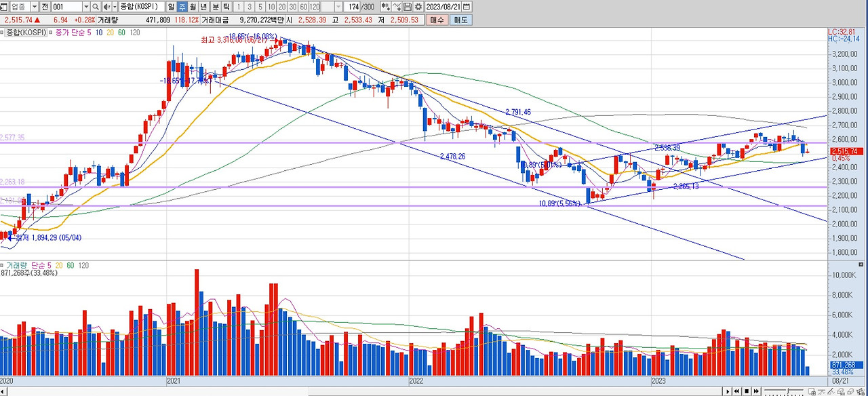868x396 pixels.
Task: Click the 871,268 volume value label
Action: pos(846,365)
